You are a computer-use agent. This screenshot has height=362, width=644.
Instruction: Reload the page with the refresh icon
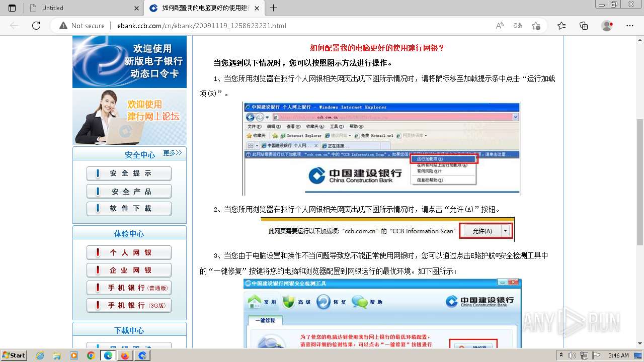36,26
